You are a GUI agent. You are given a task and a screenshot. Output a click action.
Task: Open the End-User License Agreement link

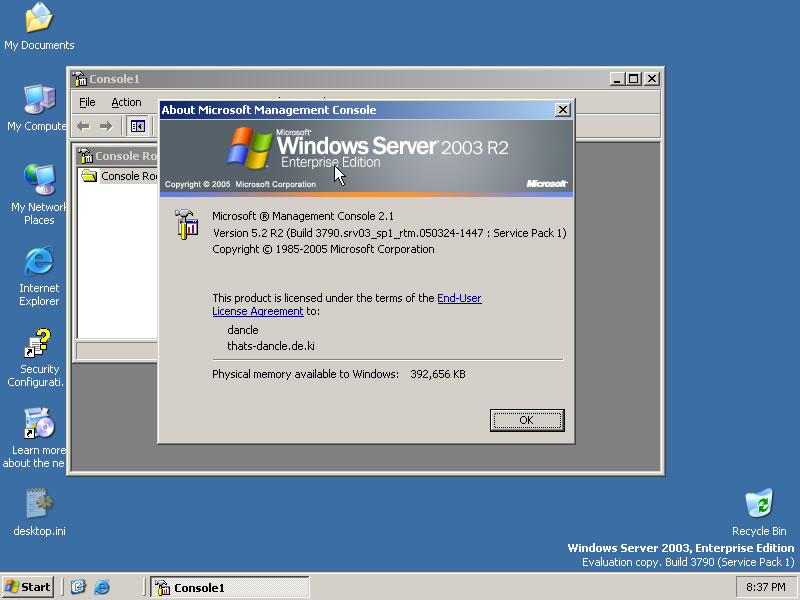(459, 298)
